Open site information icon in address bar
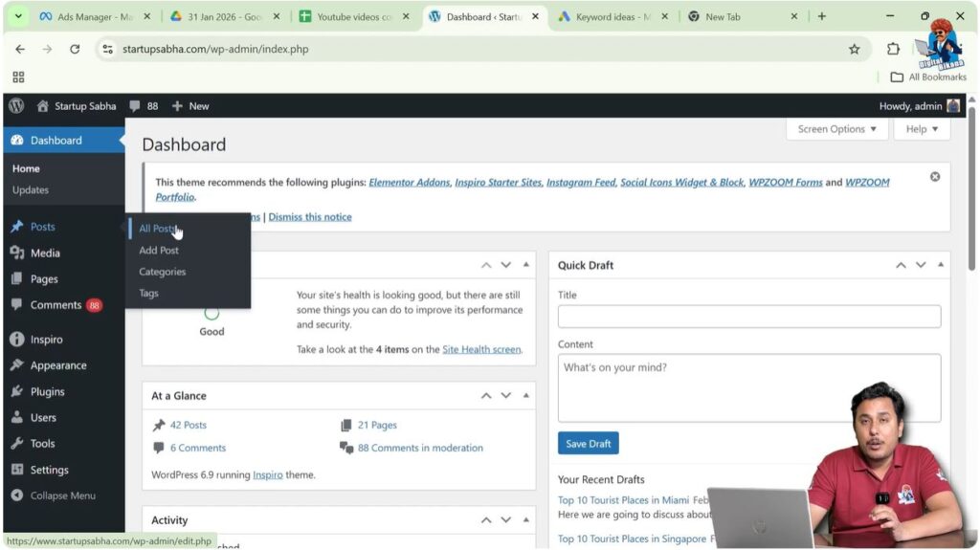The image size is (980, 550). [107, 49]
